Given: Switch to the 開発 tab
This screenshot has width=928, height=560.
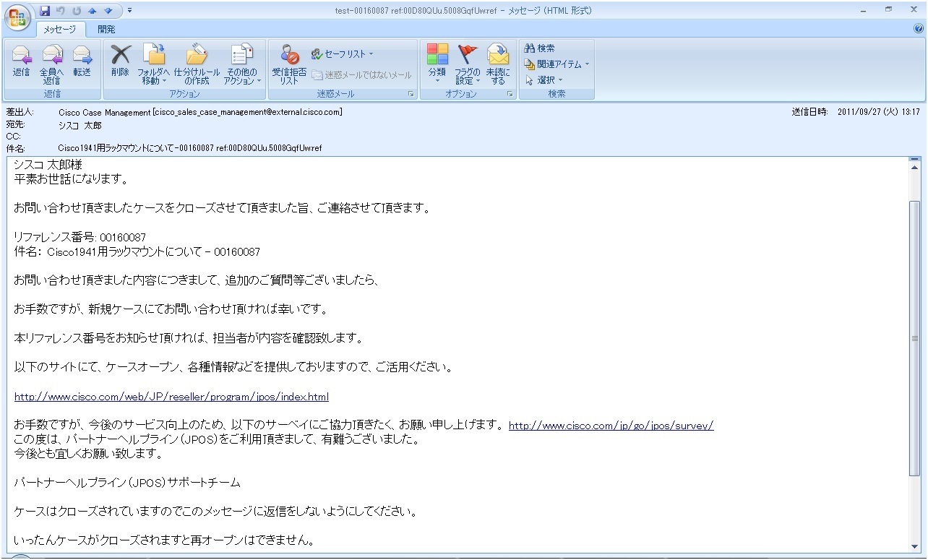Looking at the screenshot, I should (x=106, y=30).
